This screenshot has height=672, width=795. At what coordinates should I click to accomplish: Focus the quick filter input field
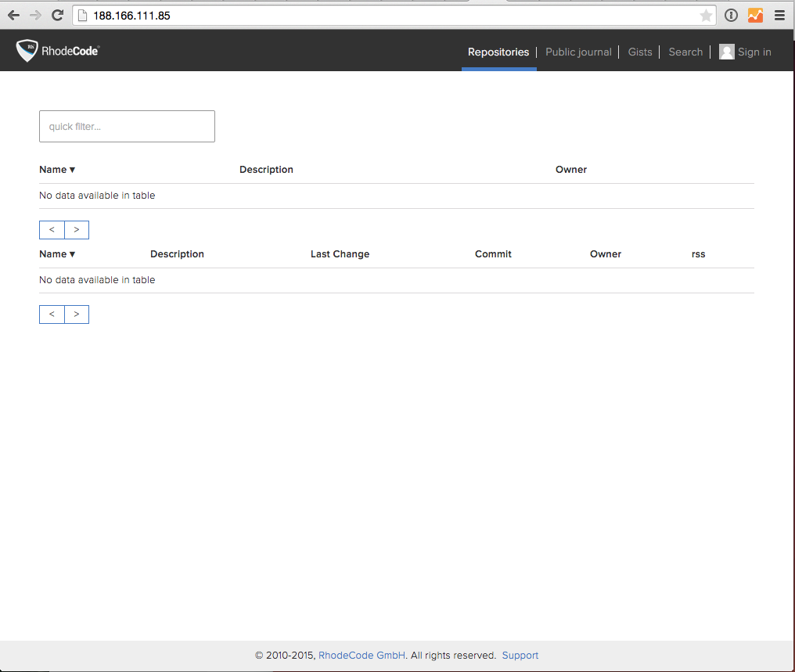coord(127,126)
